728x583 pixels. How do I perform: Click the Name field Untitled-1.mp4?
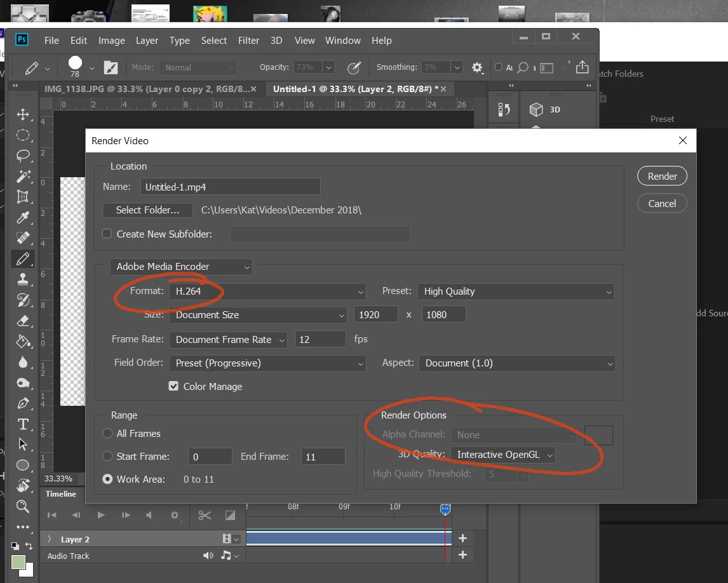pyautogui.click(x=231, y=187)
